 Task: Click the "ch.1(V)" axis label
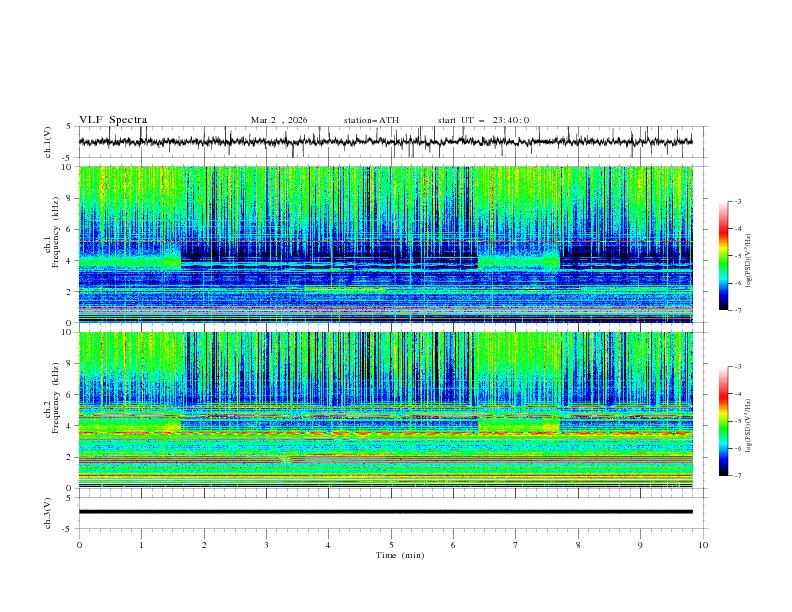(x=48, y=142)
